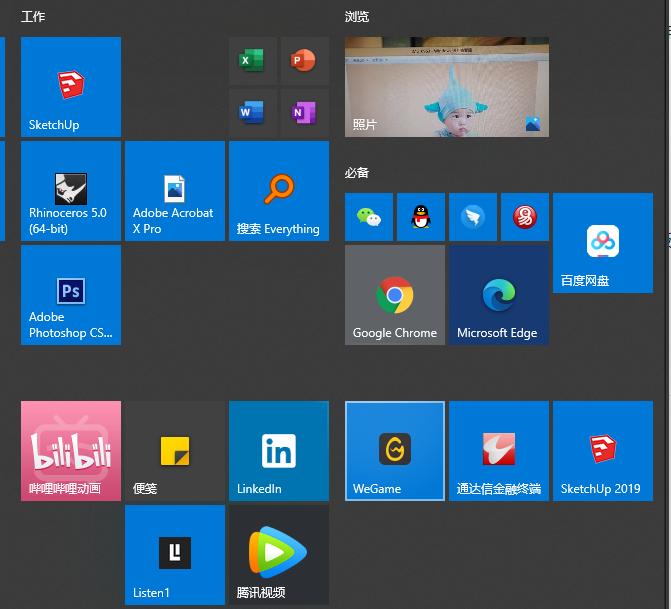Open 百度网盘 tile
This screenshot has width=671, height=609.
click(x=603, y=243)
